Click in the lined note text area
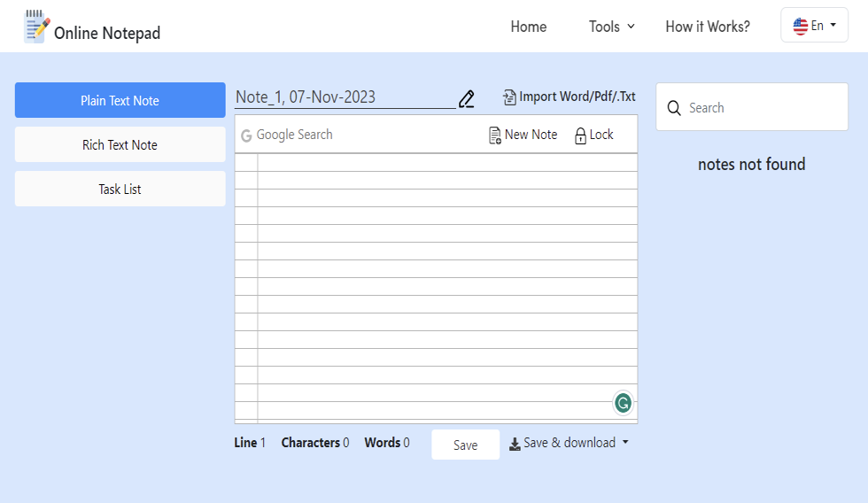 coord(436,288)
